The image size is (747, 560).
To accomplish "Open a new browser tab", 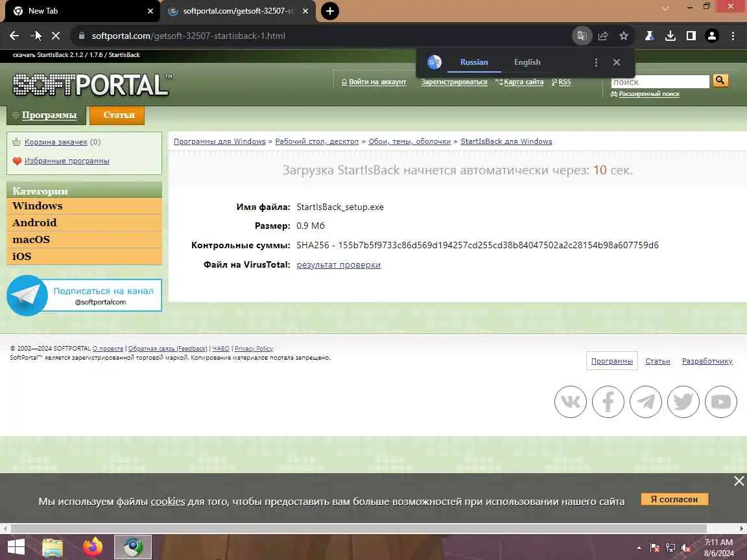I will pyautogui.click(x=329, y=11).
